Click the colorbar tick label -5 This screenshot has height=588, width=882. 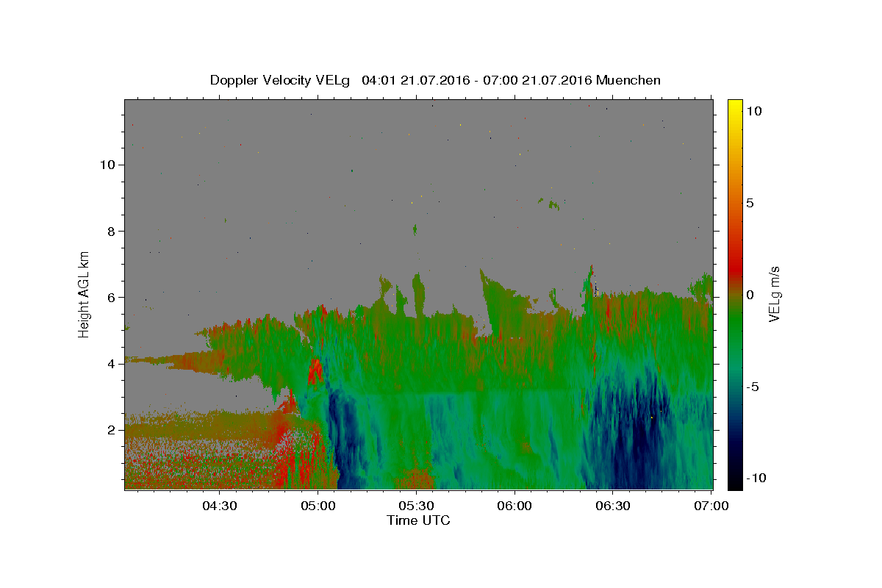click(751, 387)
